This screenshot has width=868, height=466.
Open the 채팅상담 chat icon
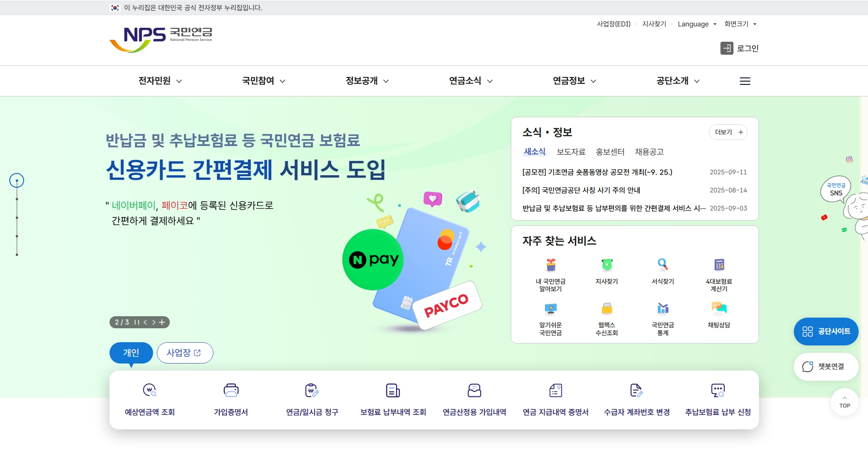(x=719, y=308)
